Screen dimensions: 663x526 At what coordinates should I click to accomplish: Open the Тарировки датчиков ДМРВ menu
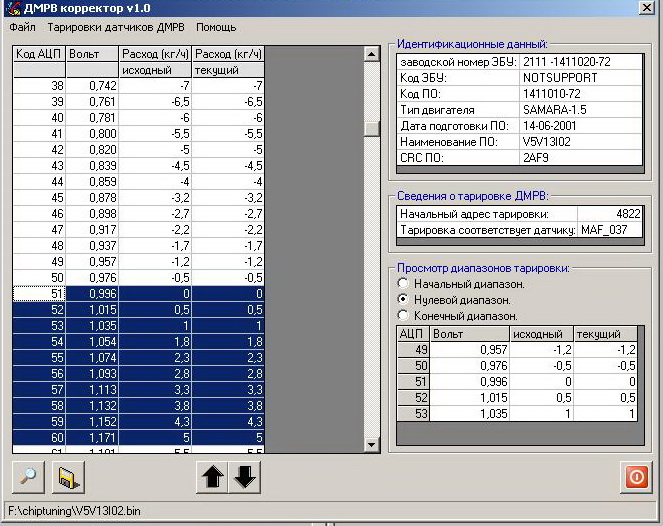(116, 27)
